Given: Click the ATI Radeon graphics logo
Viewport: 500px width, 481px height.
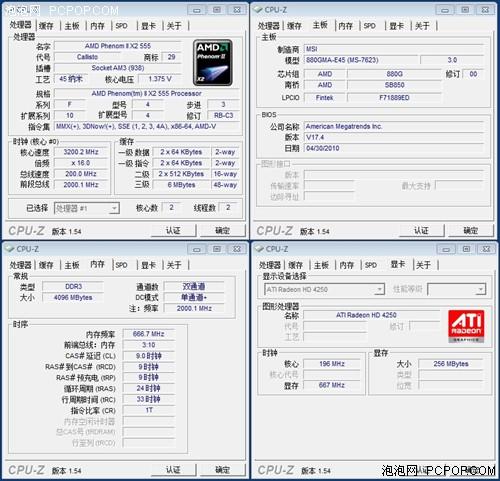Looking at the screenshot, I should coord(466,326).
